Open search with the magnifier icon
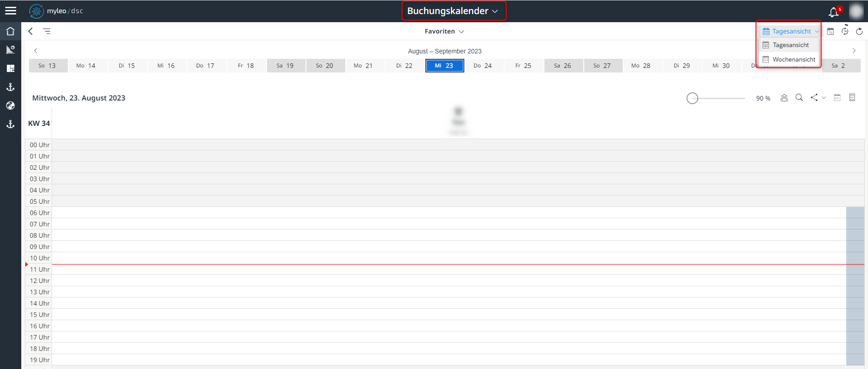This screenshot has width=868, height=369. [x=799, y=97]
